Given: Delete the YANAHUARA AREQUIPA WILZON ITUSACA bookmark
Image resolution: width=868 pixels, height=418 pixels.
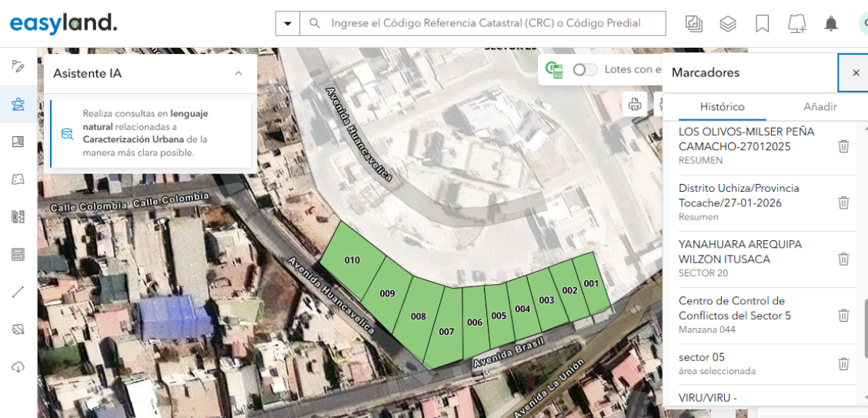Looking at the screenshot, I should pyautogui.click(x=843, y=259).
